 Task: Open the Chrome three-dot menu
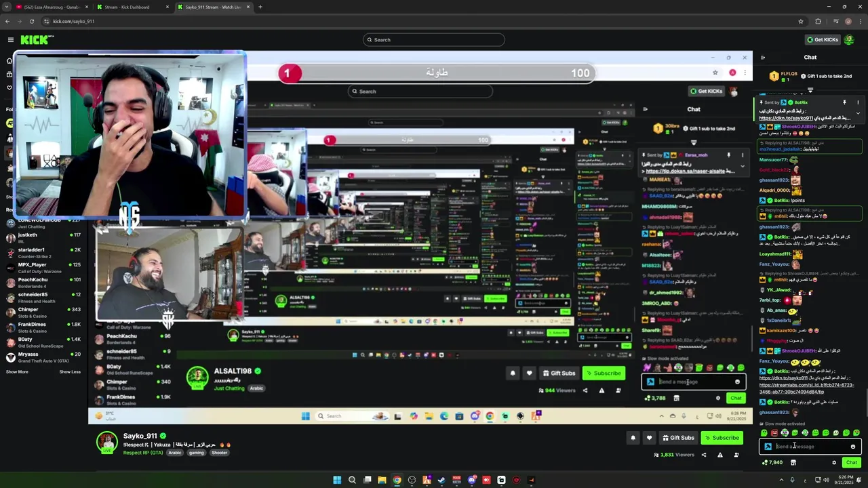pyautogui.click(x=860, y=21)
